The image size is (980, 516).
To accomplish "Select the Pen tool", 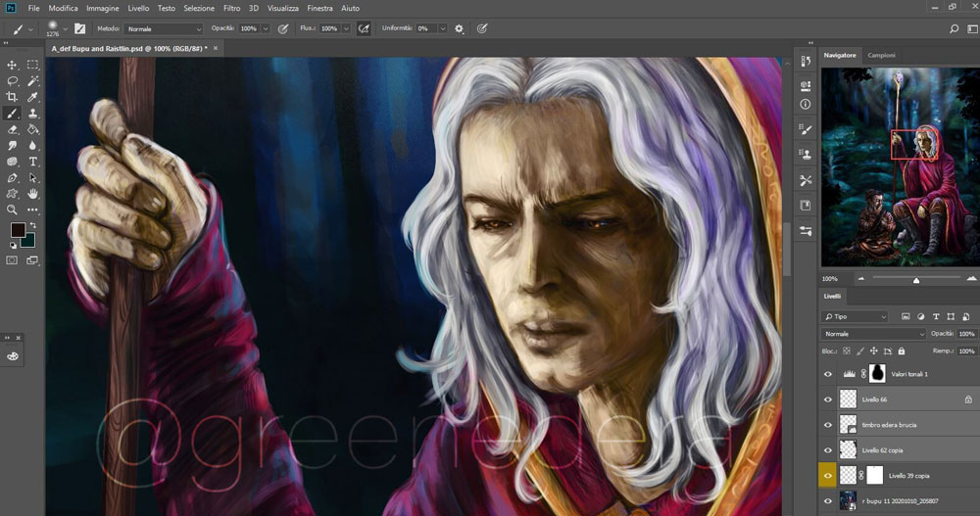I will coord(12,178).
